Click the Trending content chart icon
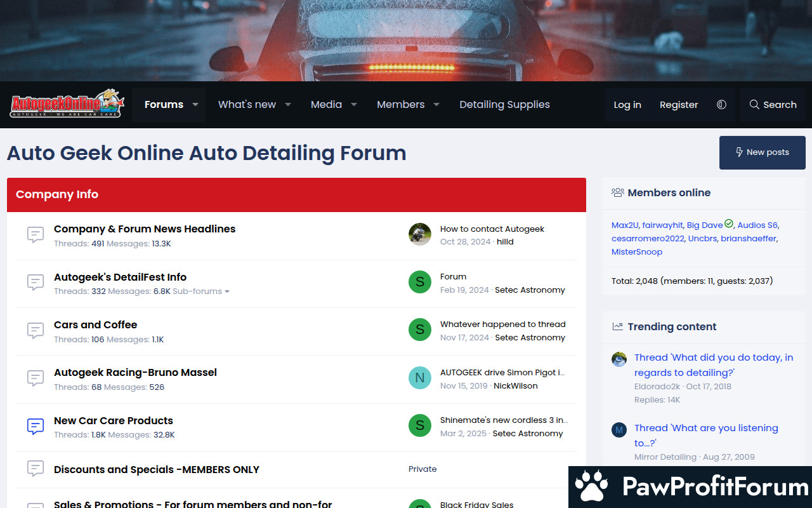 point(617,326)
